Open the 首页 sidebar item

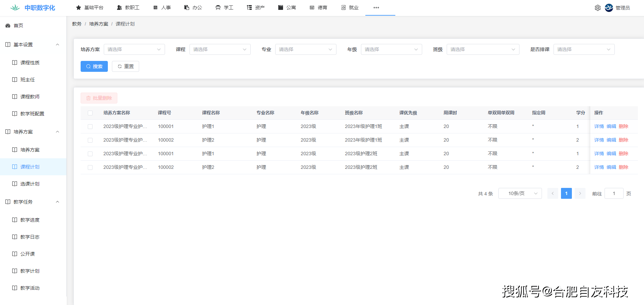click(x=33, y=26)
